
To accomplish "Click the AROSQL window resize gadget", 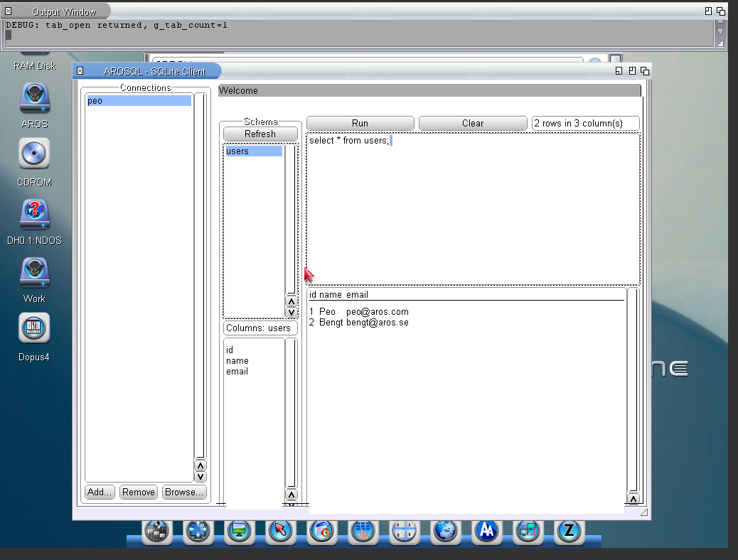I will click(x=644, y=512).
